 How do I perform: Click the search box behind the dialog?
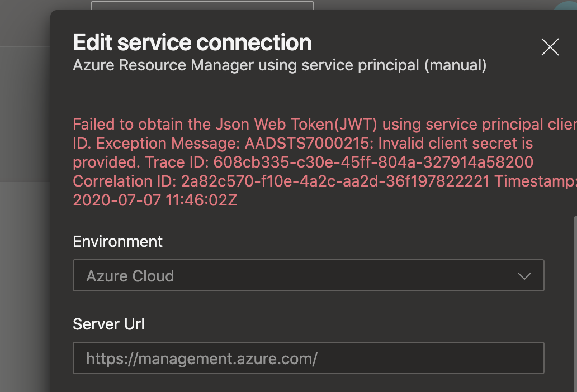click(x=201, y=6)
